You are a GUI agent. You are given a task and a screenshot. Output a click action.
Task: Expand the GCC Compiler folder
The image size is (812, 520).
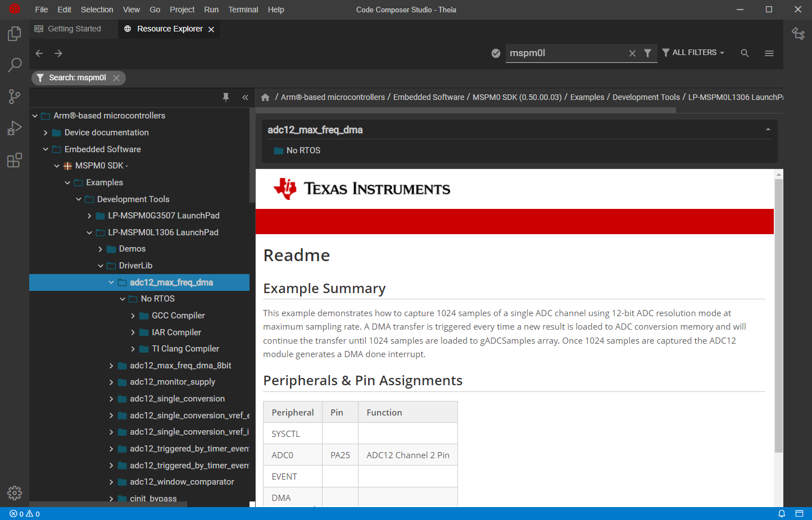[133, 316]
